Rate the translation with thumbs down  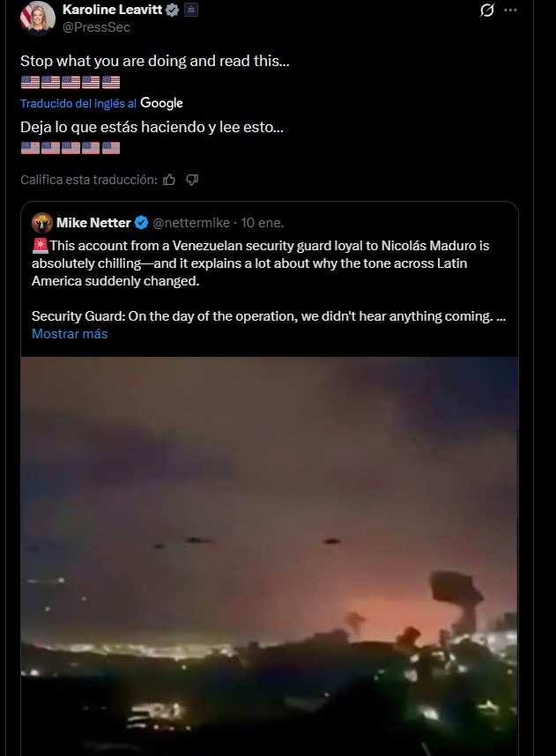tap(192, 180)
